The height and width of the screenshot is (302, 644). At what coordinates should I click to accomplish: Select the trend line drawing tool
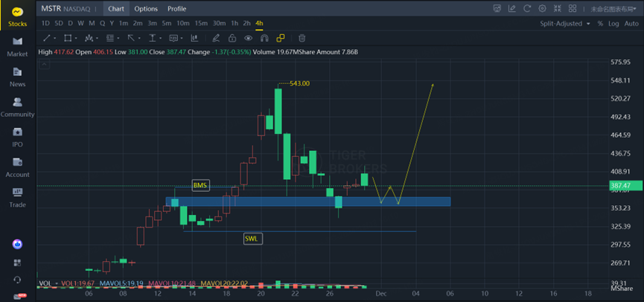tap(47, 38)
